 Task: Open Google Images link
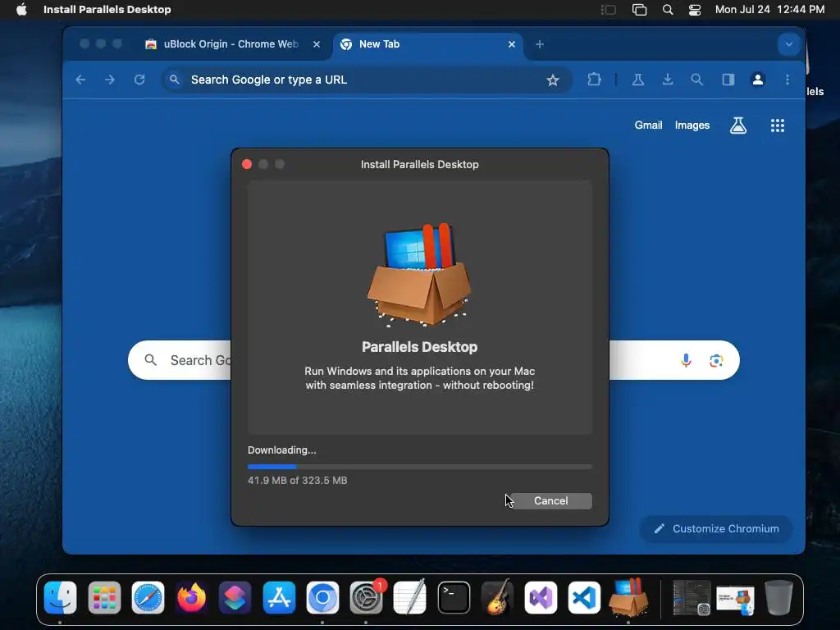pos(692,126)
